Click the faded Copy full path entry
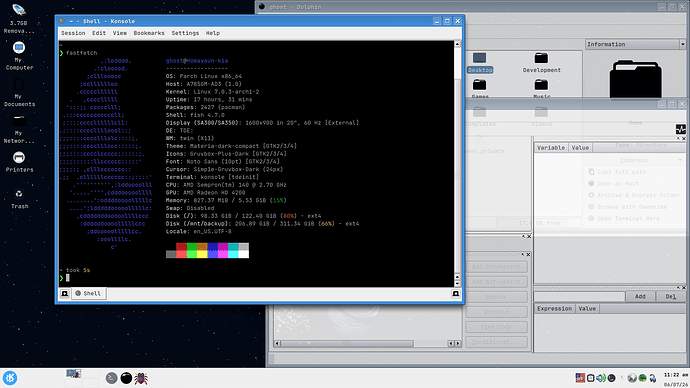Image resolution: width=690 pixels, height=388 pixels. click(617, 172)
